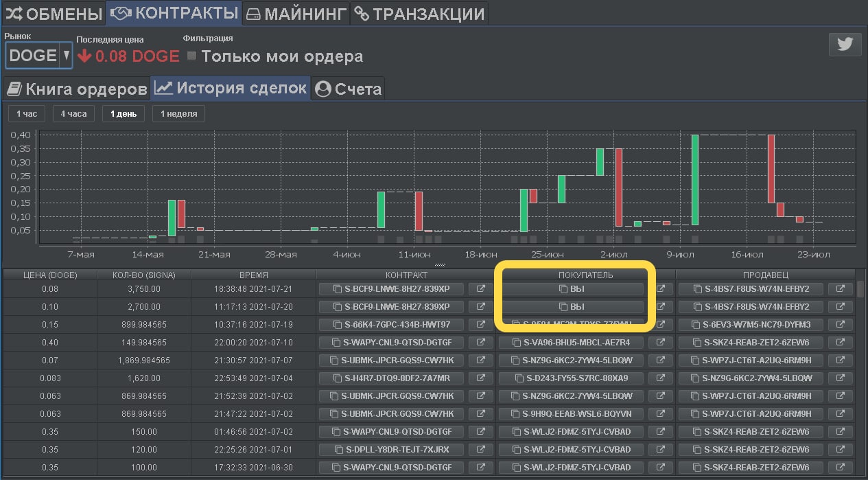
Task: Switch to the МАЙНИНГ tab
Action: point(296,13)
